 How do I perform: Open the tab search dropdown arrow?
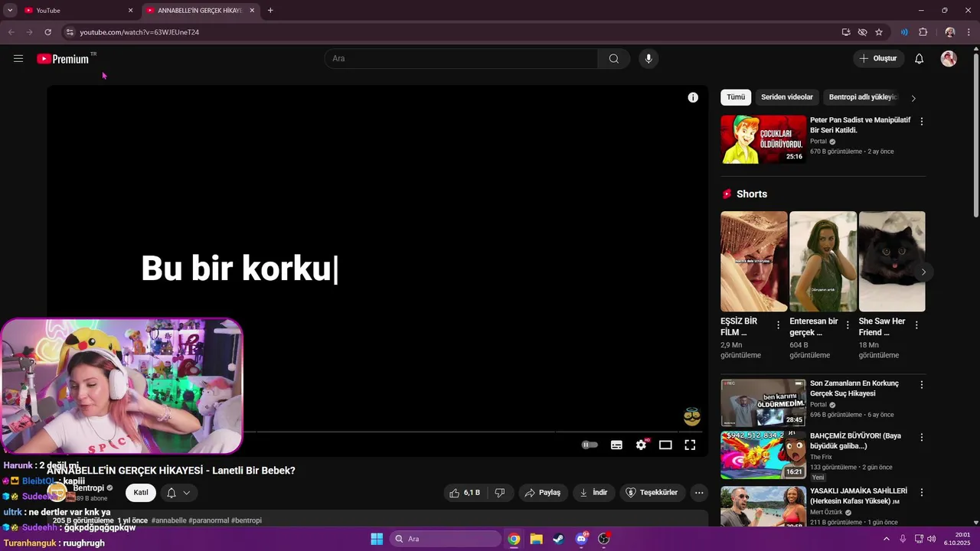[10, 10]
